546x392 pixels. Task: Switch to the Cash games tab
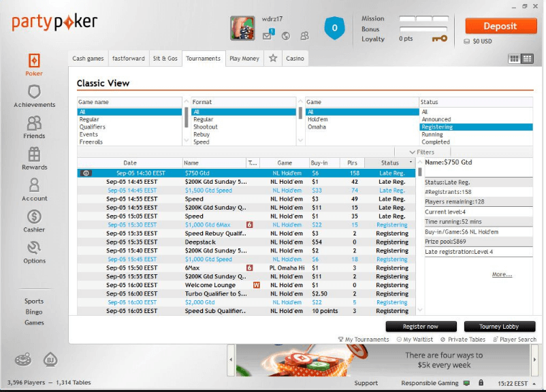coord(89,59)
